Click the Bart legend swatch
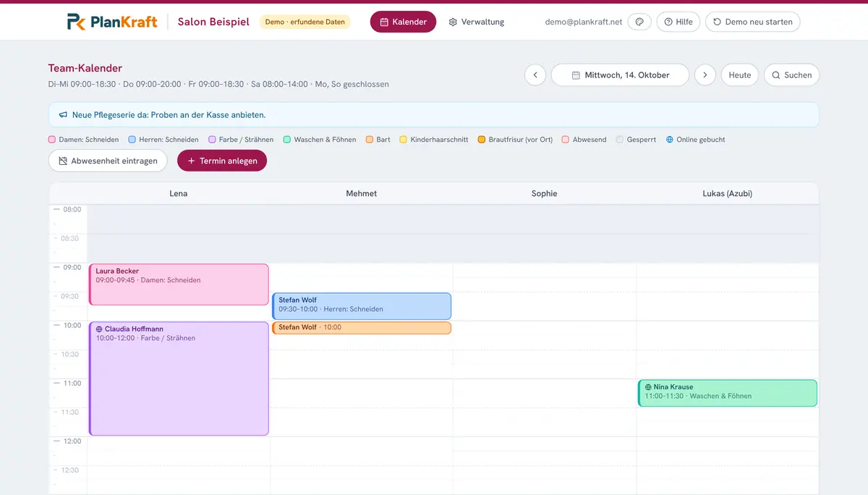Screen dimensions: 868x495 click(370, 140)
